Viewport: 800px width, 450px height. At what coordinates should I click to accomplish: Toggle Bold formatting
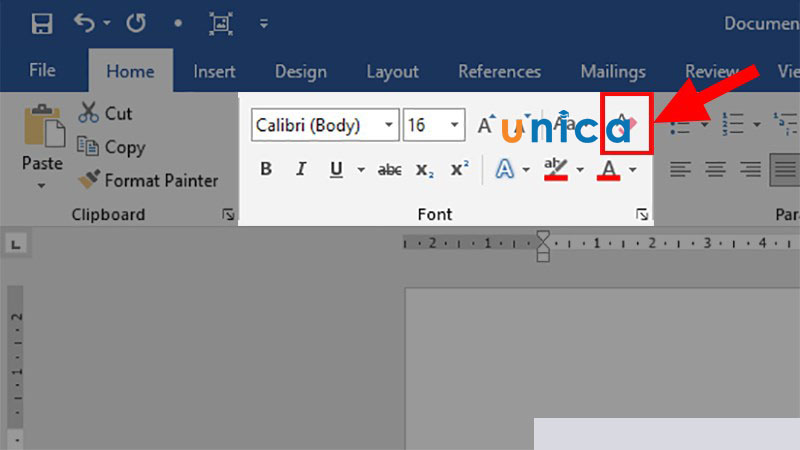[x=265, y=170]
